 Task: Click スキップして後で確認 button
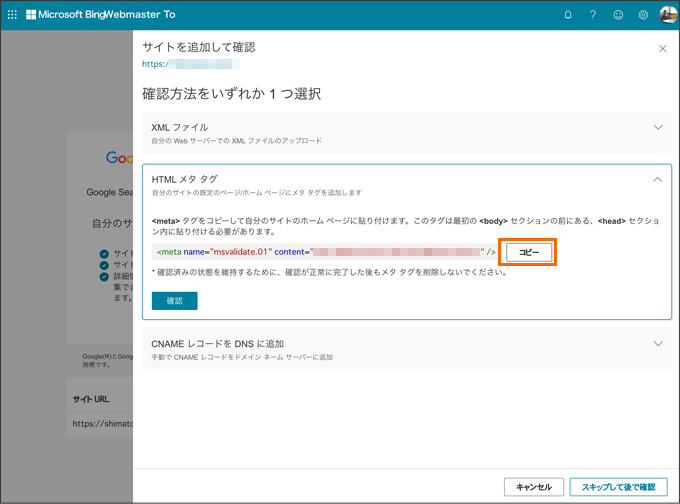(618, 487)
